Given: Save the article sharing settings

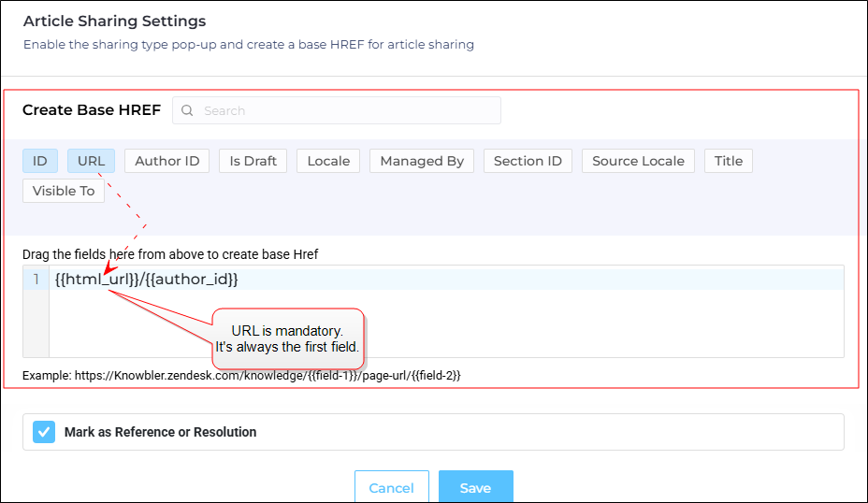Looking at the screenshot, I should 476,487.
